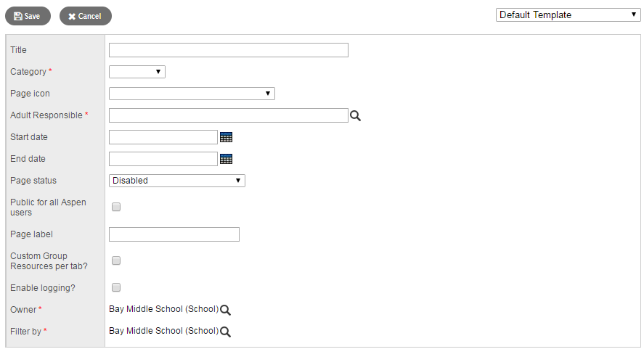The image size is (644, 349).
Task: Click the Adult Responsible search magnifier icon
Action: [x=356, y=115]
